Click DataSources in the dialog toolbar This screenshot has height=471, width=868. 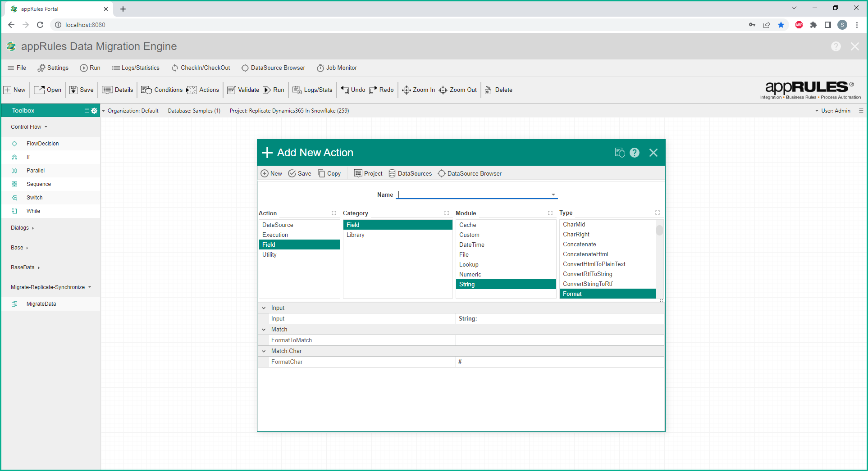click(x=410, y=174)
